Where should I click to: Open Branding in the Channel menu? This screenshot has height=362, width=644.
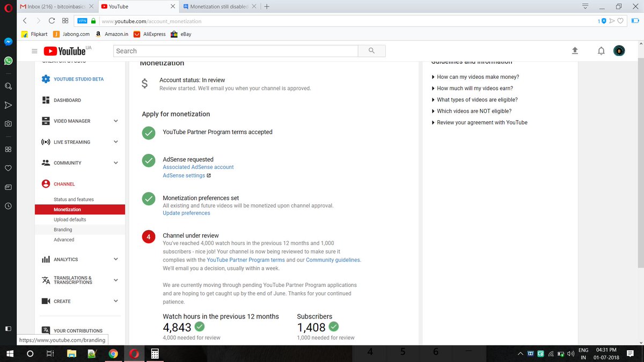[x=63, y=230]
